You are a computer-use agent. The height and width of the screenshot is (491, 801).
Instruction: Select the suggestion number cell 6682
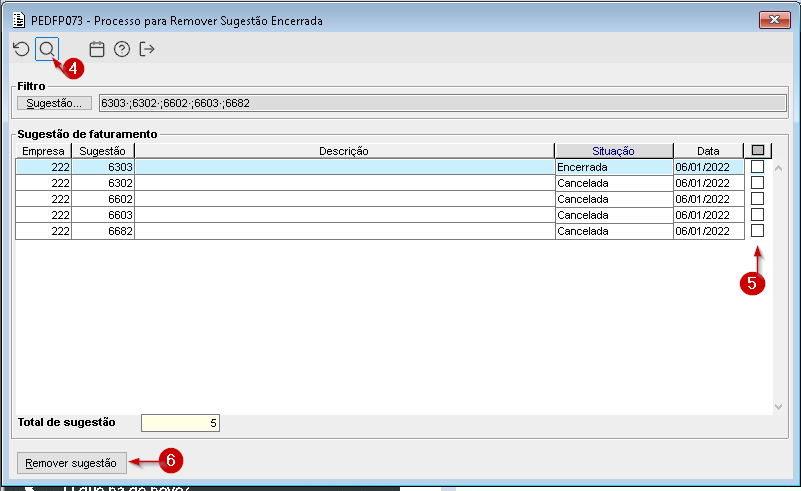pos(103,231)
